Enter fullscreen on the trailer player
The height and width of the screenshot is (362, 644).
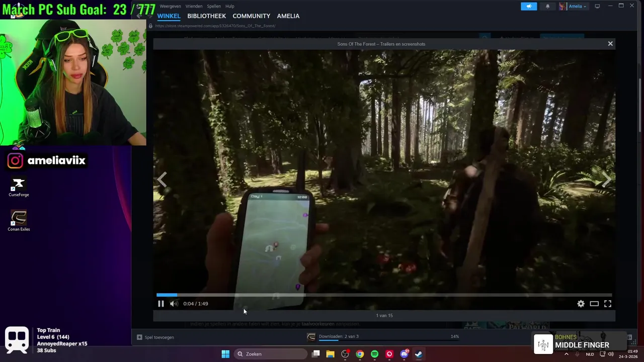(608, 304)
